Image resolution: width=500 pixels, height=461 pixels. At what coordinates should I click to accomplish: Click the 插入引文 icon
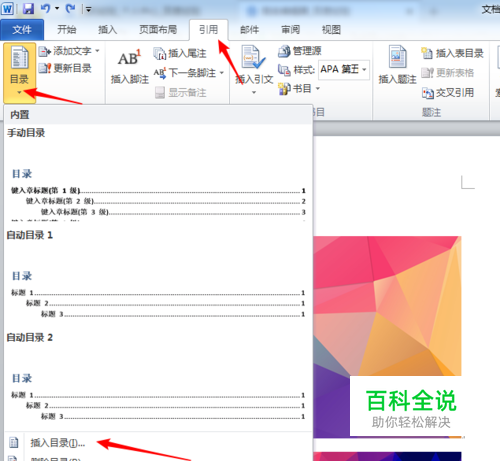point(254,58)
